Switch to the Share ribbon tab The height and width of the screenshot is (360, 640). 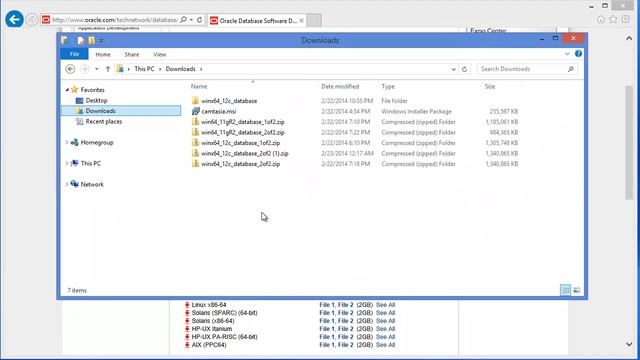point(132,54)
